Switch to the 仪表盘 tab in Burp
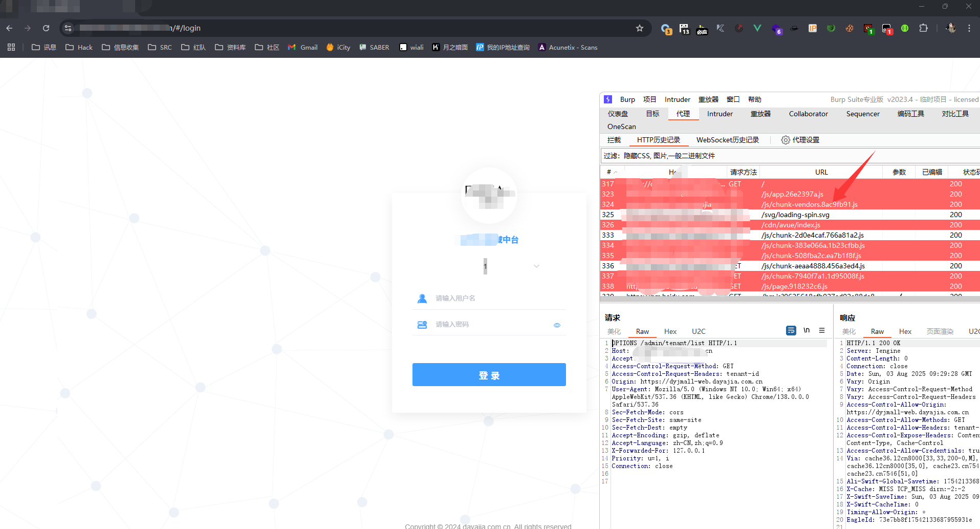This screenshot has height=529, width=980. 618,114
